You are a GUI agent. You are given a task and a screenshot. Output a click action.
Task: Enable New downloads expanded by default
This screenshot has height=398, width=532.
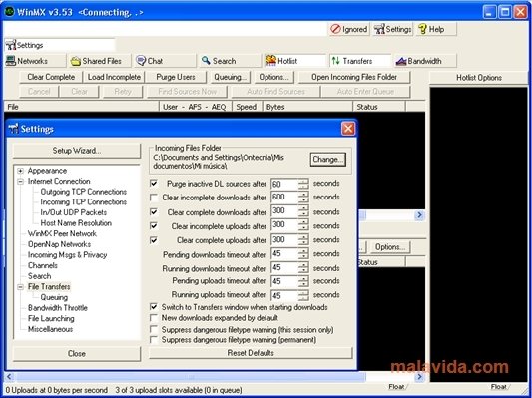point(154,318)
